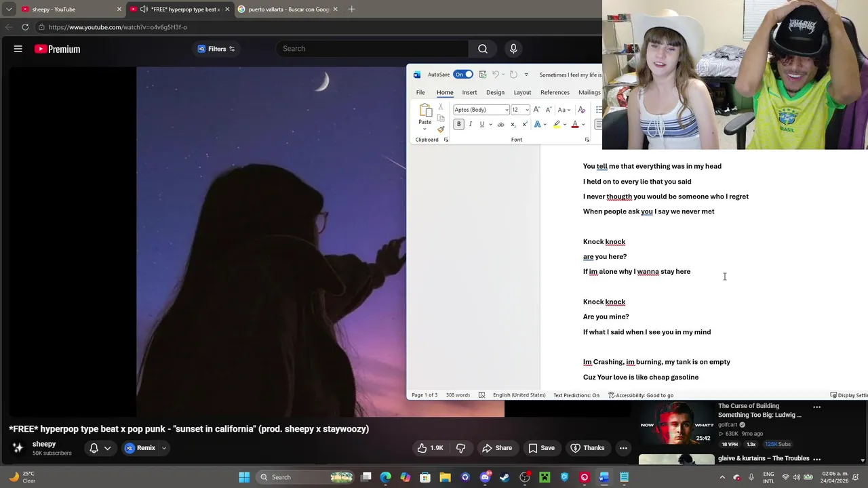Open the Clipboard pane launcher

pyautogui.click(x=446, y=140)
